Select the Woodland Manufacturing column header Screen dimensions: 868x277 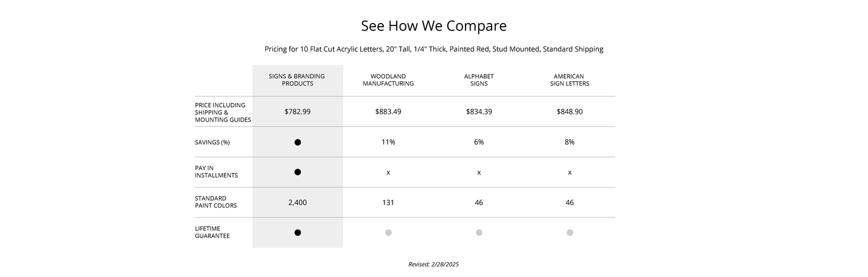tap(388, 79)
